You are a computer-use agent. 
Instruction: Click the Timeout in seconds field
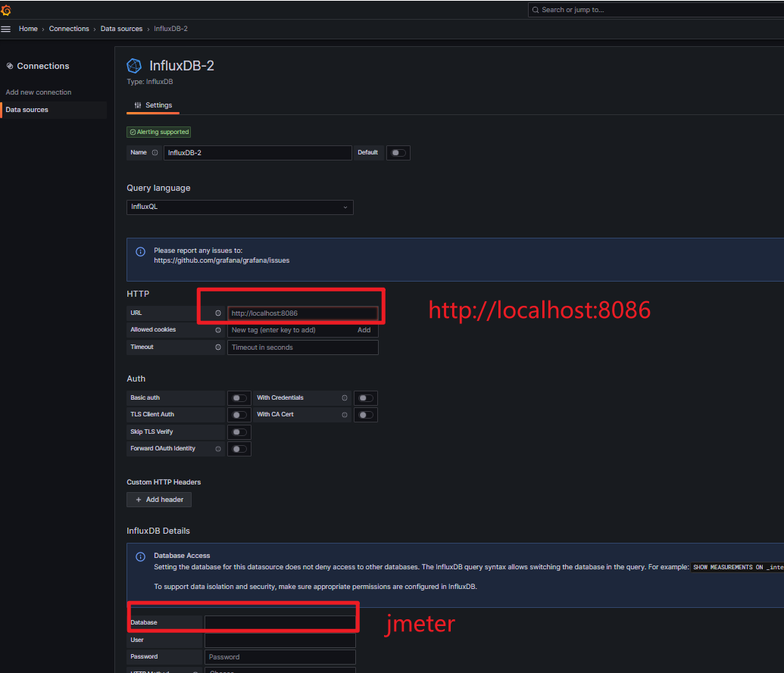pos(302,347)
